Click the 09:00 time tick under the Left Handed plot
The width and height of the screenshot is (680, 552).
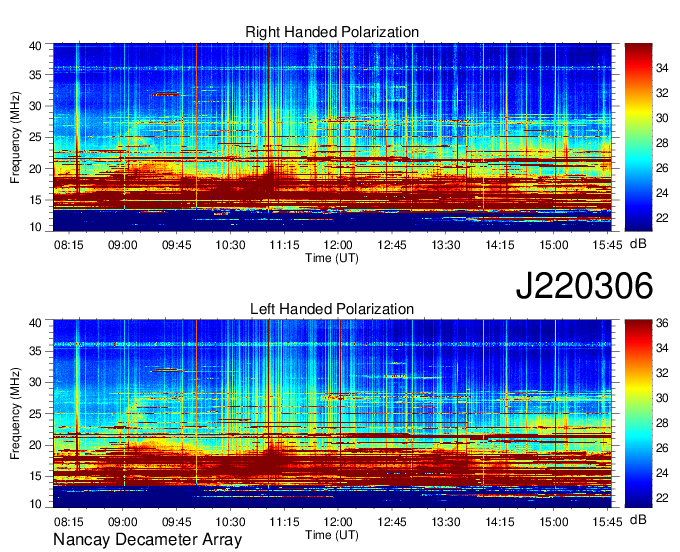point(123,522)
